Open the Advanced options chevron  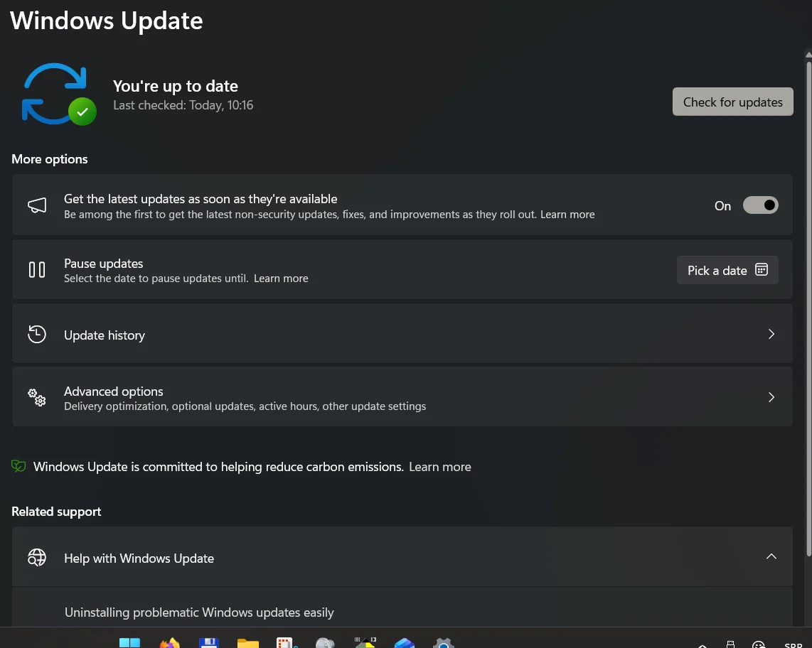[x=771, y=397]
